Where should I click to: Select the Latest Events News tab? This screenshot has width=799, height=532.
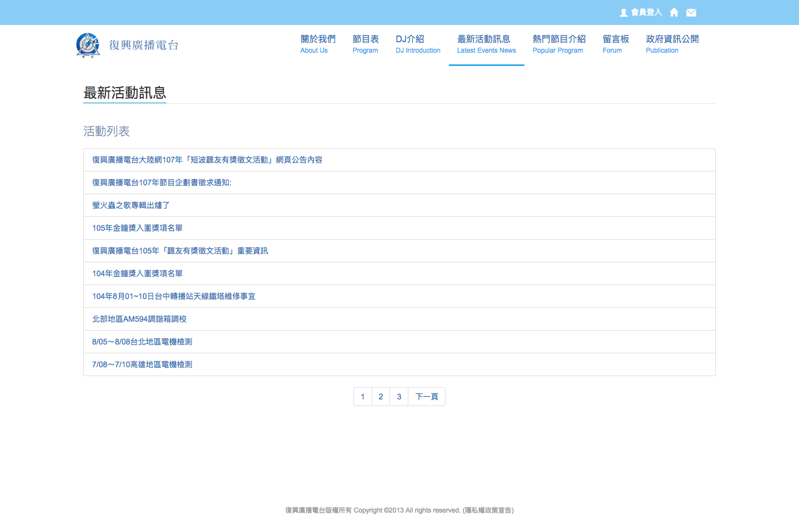[x=486, y=44]
